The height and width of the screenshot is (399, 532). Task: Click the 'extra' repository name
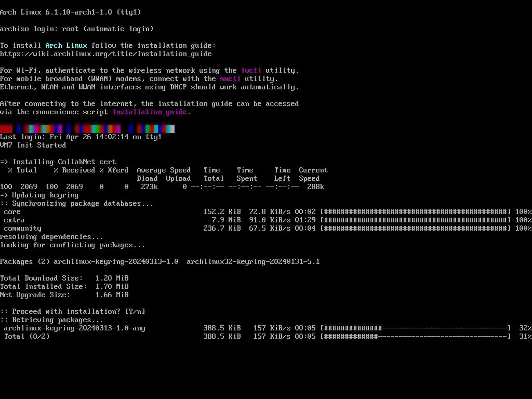coord(14,220)
